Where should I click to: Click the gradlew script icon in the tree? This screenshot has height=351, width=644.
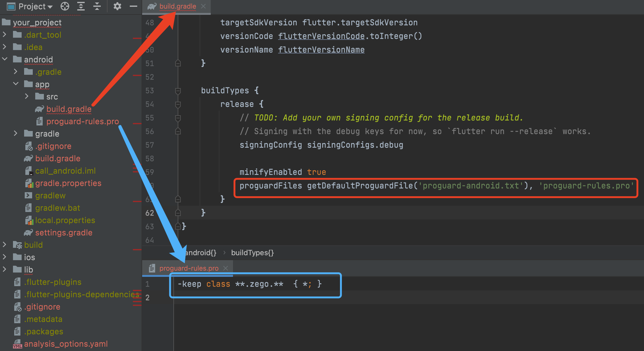click(x=28, y=195)
